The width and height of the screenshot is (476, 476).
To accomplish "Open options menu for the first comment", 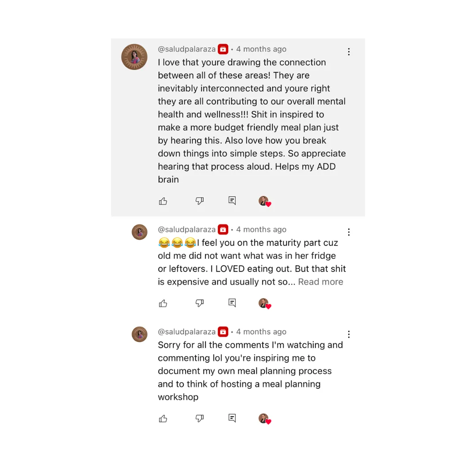I will pos(349,52).
